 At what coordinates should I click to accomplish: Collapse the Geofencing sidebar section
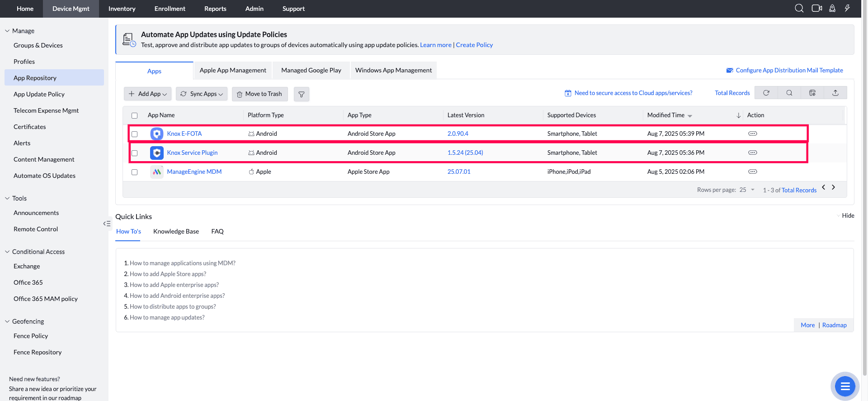pyautogui.click(x=7, y=321)
